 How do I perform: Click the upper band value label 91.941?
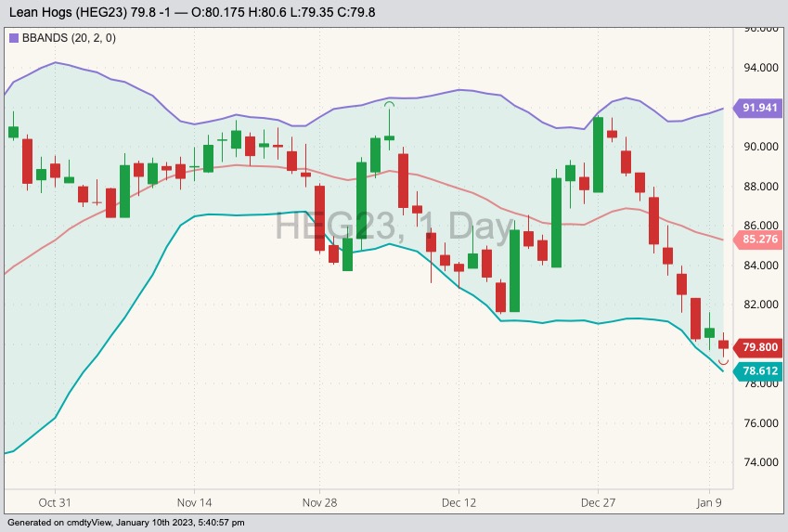click(759, 108)
